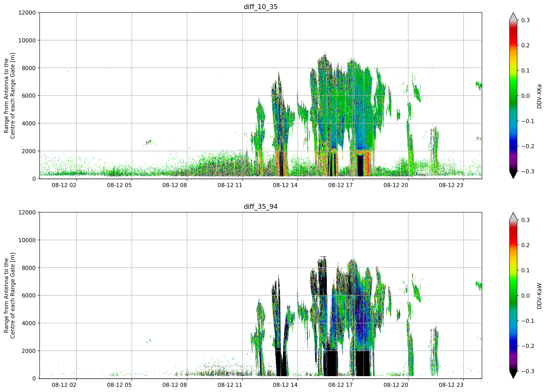This screenshot has width=546, height=392.
Task: Click the 08-12 11 x-tick under diff_35_94
Action: point(230,385)
